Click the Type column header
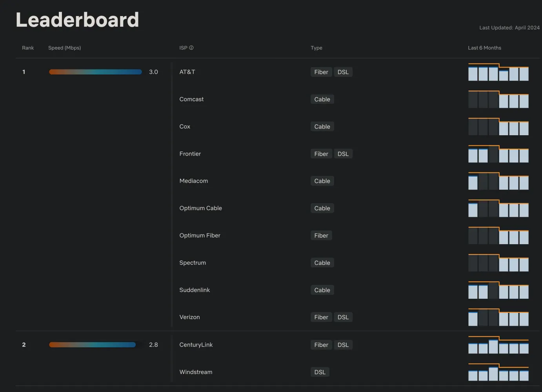Viewport: 542px width, 392px height. (x=316, y=48)
